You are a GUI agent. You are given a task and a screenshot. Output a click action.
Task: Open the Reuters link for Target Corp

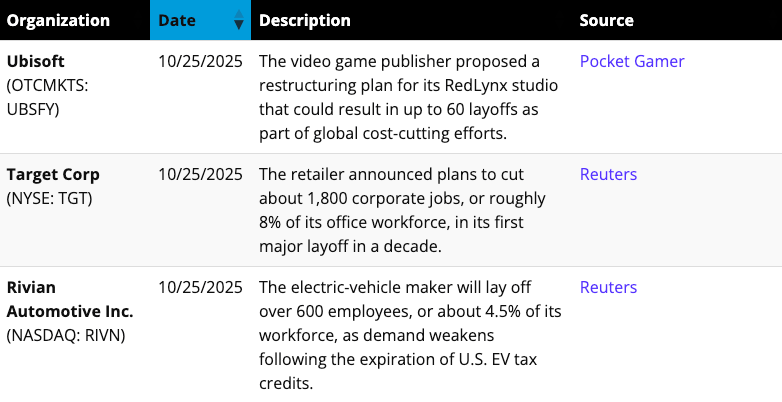(608, 174)
